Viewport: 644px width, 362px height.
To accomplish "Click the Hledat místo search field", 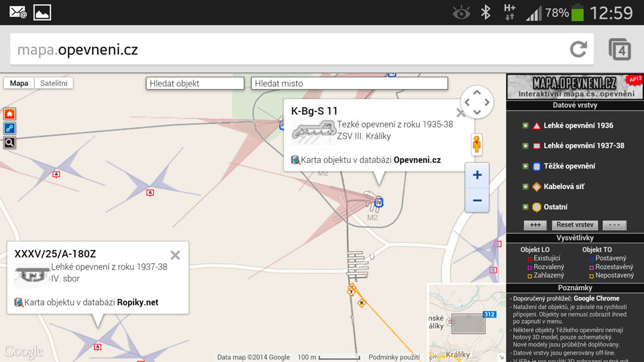I will [349, 84].
